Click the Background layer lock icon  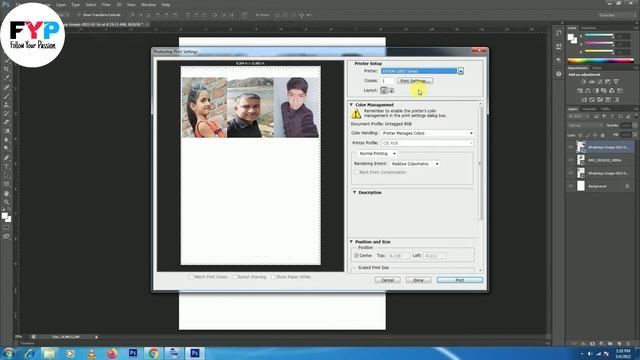pyautogui.click(x=627, y=186)
